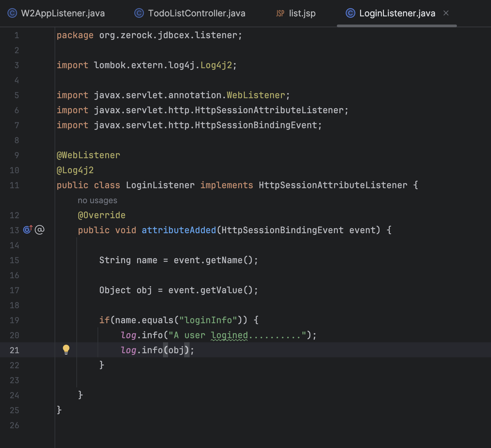Click the package name org.zerock.jdbcex.listener
Viewport: 491px width, 448px height.
coord(168,35)
